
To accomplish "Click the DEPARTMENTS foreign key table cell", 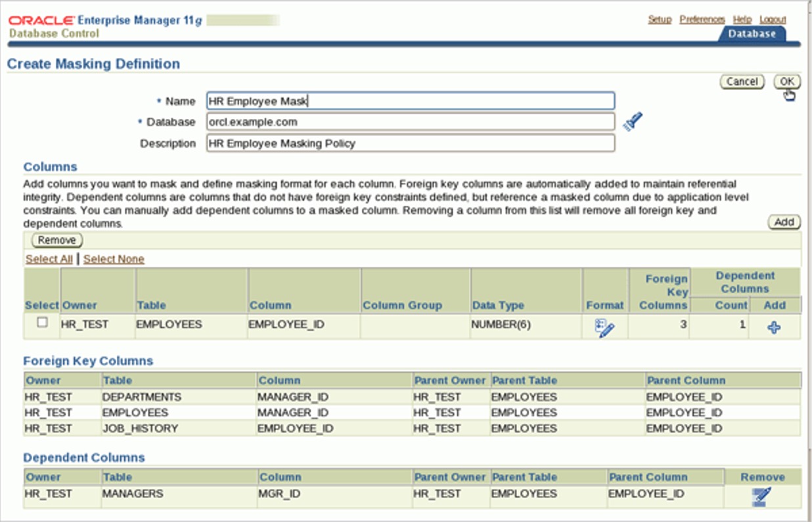I will point(141,397).
